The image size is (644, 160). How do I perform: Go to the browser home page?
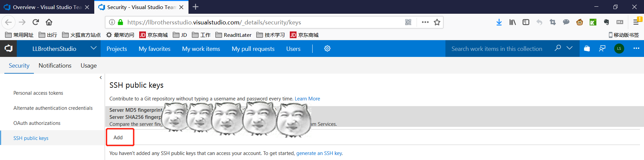[49, 22]
